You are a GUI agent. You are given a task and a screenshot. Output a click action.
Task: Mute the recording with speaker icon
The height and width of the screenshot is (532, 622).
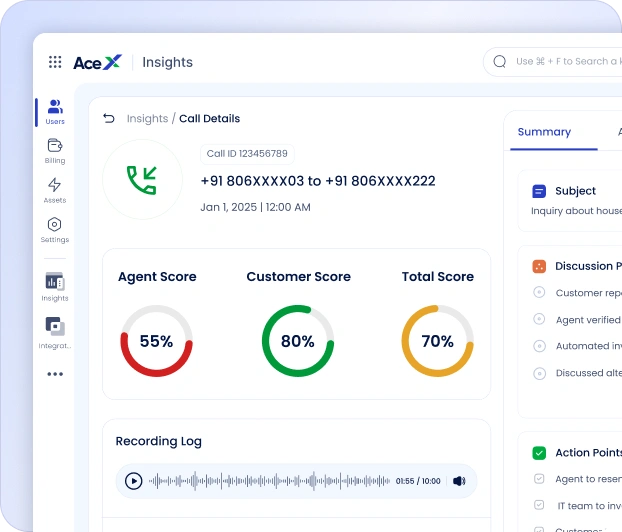(x=459, y=481)
